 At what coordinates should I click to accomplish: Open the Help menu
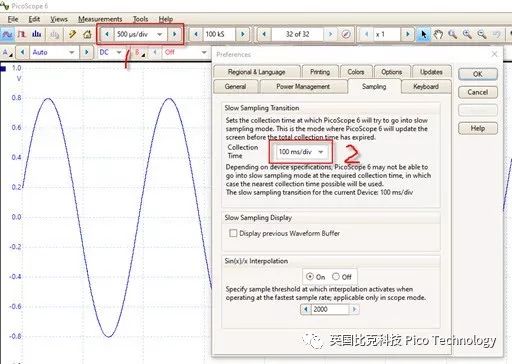click(x=166, y=19)
